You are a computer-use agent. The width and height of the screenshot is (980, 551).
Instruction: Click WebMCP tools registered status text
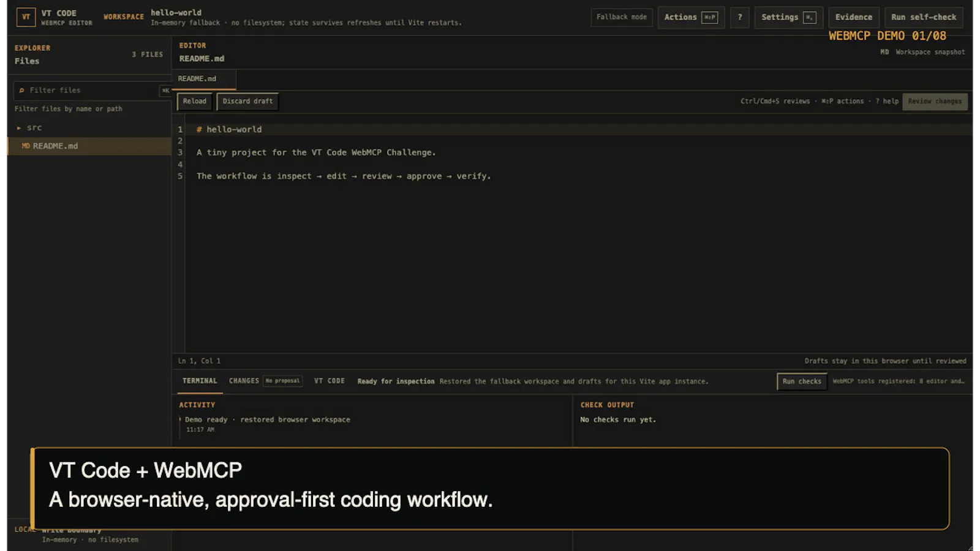tap(899, 381)
